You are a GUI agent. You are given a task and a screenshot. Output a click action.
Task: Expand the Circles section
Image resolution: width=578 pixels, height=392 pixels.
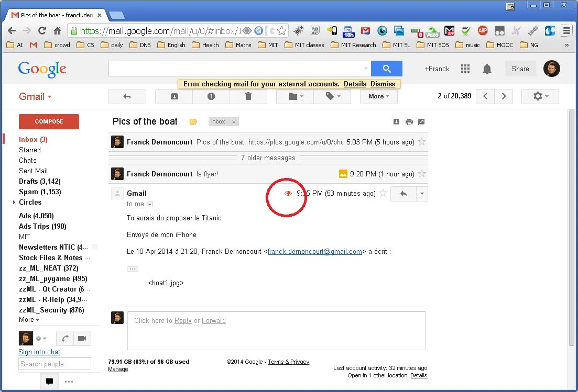14,203
